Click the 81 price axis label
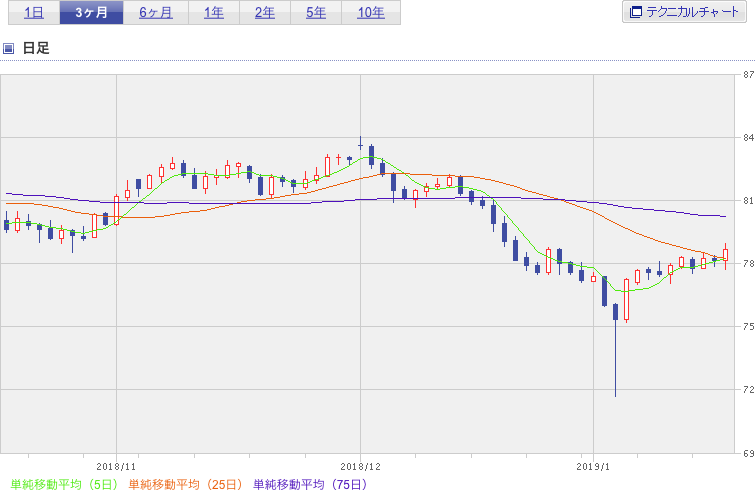This screenshot has width=755, height=493. (748, 201)
